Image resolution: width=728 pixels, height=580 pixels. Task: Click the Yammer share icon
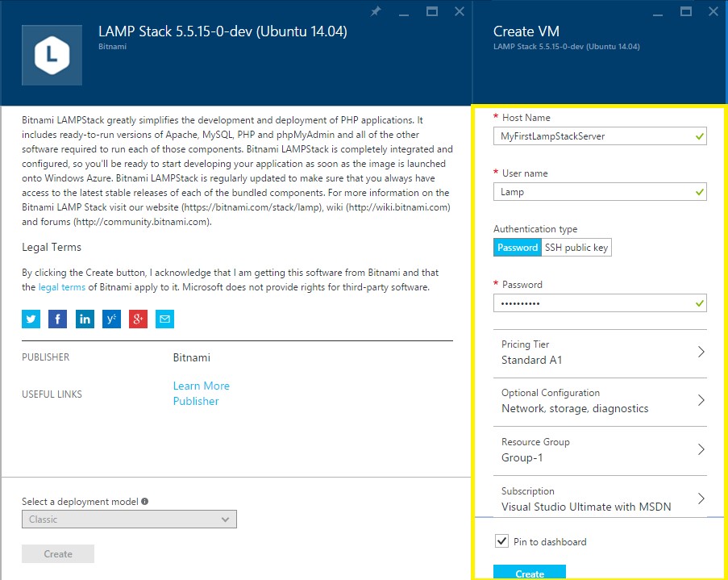111,319
